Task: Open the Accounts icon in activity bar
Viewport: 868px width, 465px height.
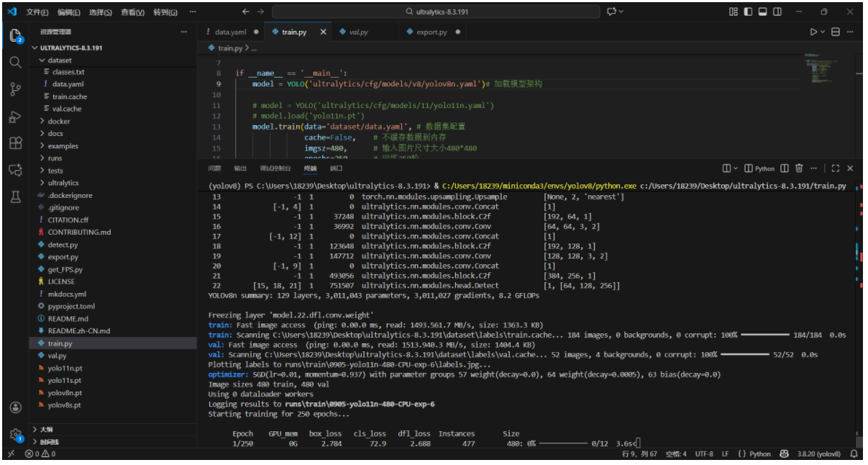Action: pos(15,407)
